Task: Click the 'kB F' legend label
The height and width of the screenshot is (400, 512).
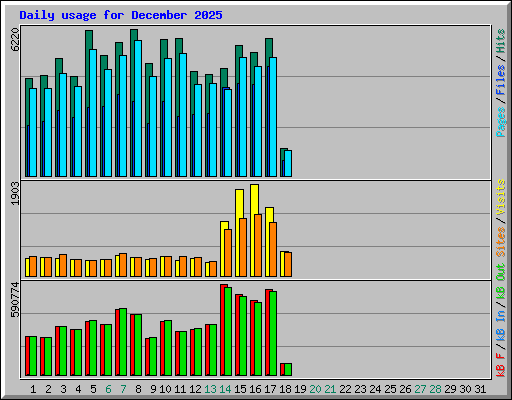Action: 501,365
